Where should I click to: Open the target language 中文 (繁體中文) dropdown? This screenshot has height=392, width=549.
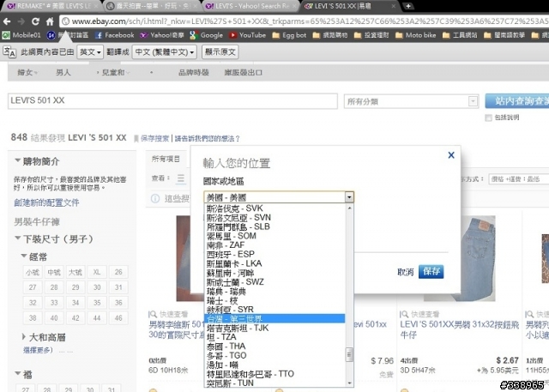pos(164,52)
